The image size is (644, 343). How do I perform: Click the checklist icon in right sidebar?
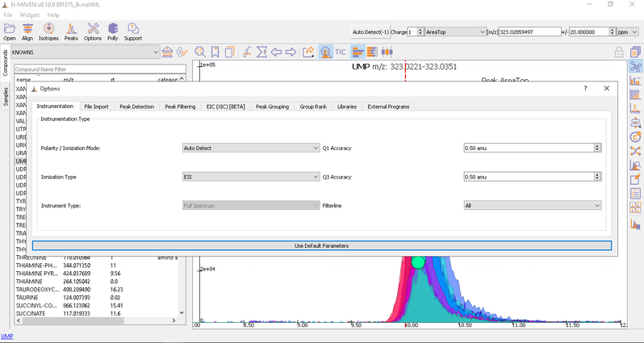pyautogui.click(x=635, y=194)
